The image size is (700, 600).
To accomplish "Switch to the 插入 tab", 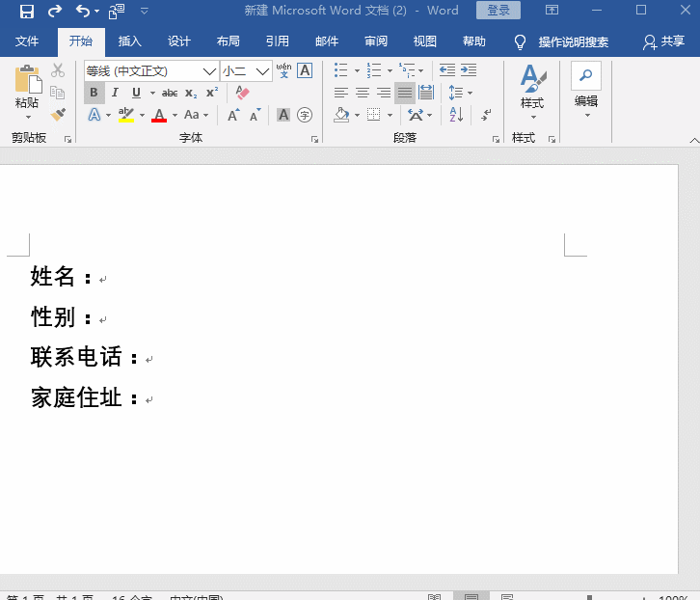I will point(129,41).
